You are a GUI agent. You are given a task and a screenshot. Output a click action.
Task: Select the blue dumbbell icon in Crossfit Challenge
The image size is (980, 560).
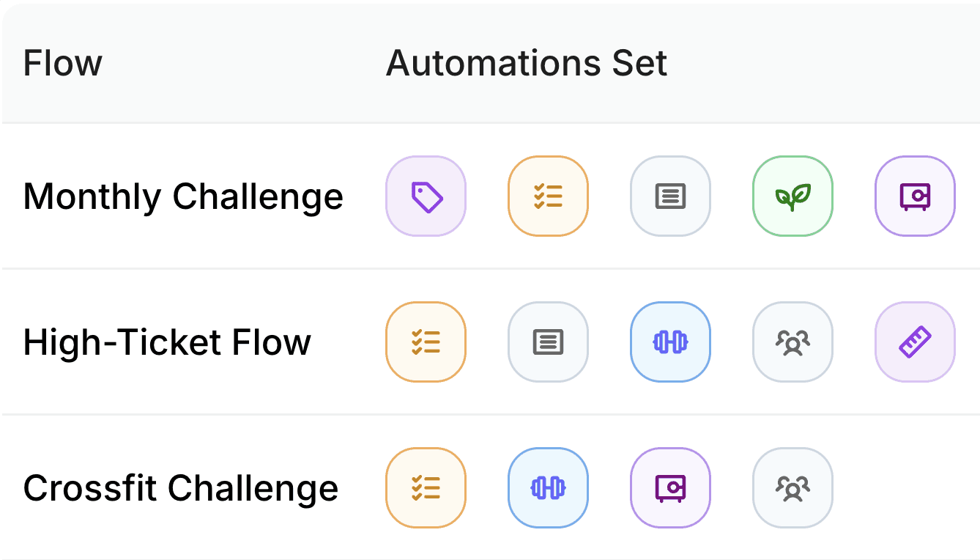coord(548,488)
